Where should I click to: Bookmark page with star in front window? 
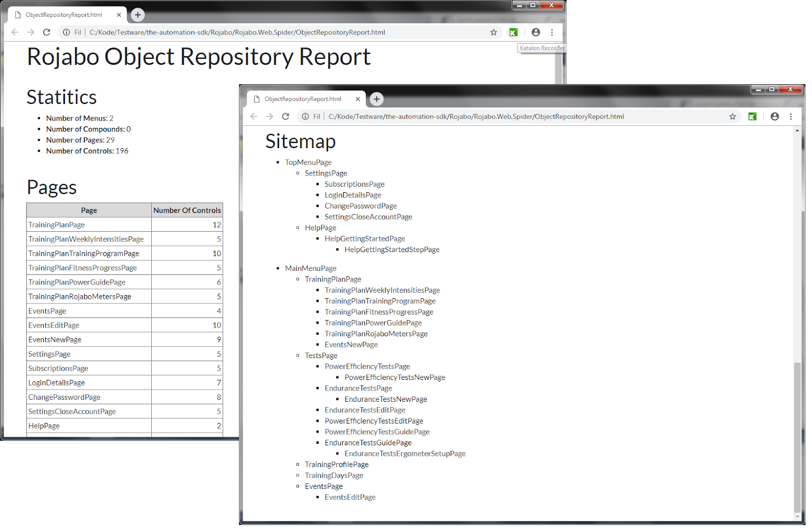point(733,116)
